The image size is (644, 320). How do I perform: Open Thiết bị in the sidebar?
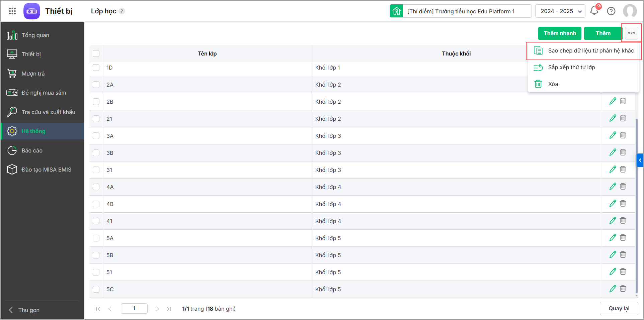coord(43,54)
